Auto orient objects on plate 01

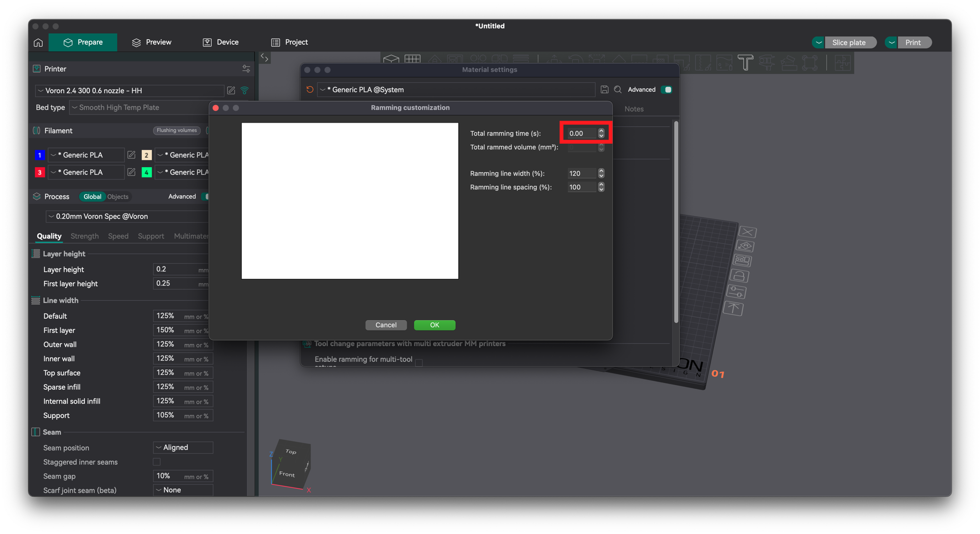[x=745, y=246]
